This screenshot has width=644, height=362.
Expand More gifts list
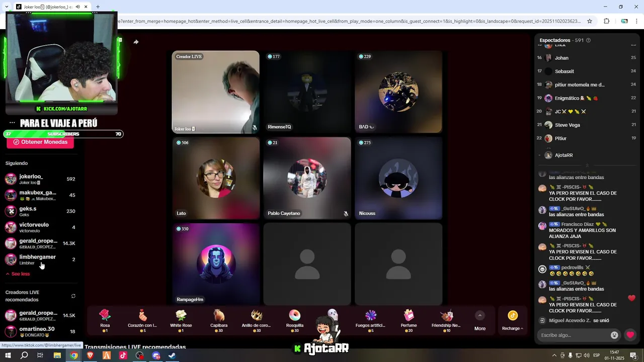[x=480, y=321]
